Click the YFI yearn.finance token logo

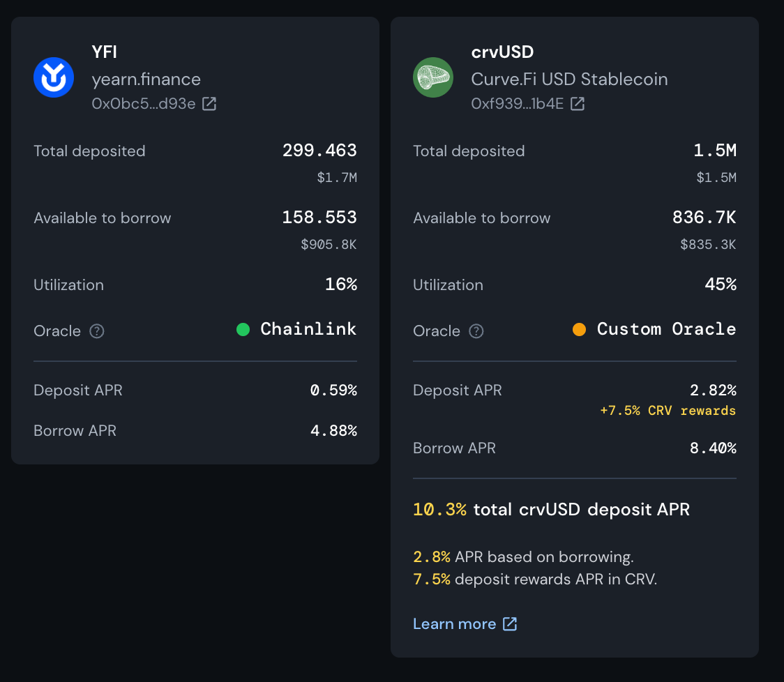(54, 77)
